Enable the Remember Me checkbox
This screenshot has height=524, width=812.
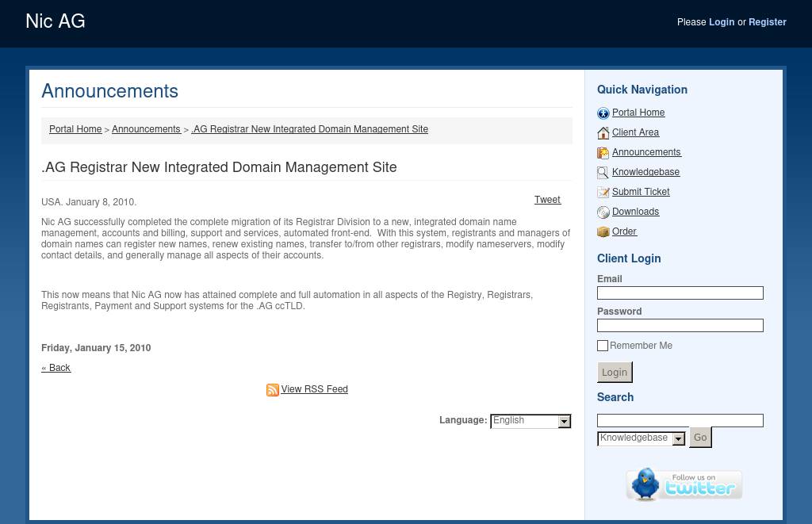[603, 346]
